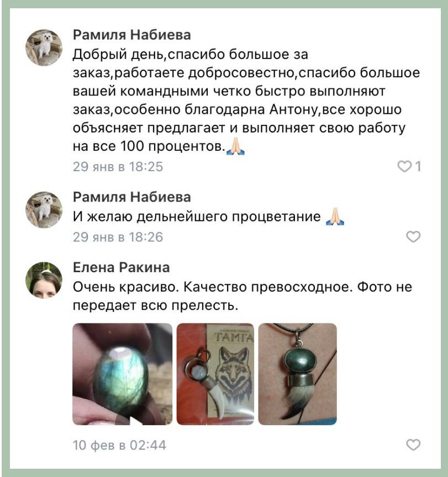Click the praying hands emoji after 'процветание'
448x477 pixels.
(x=335, y=216)
